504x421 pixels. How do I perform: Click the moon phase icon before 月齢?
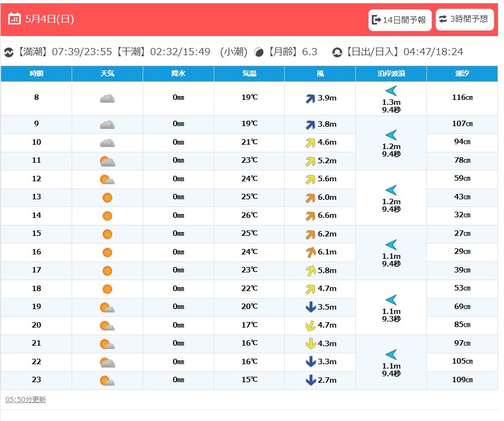tap(259, 52)
